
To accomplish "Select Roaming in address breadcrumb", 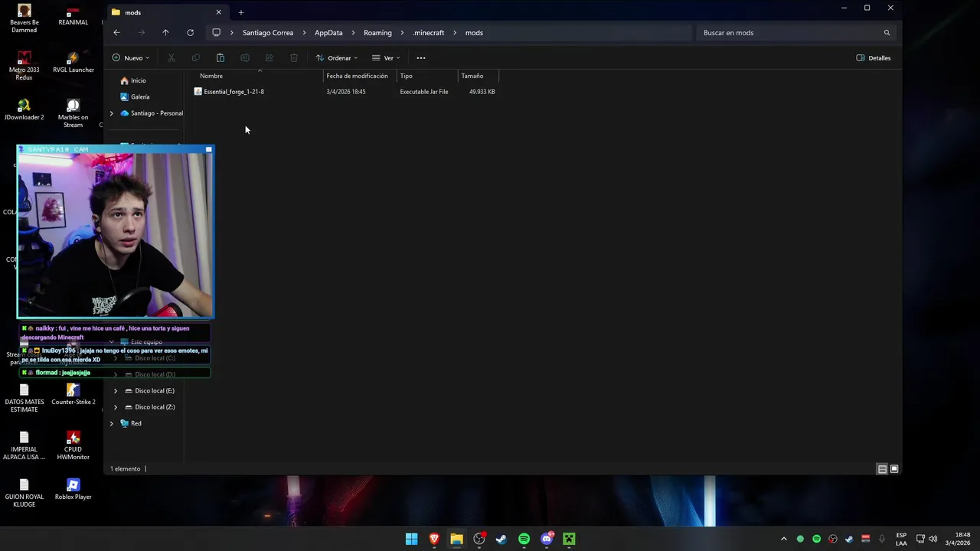I will (377, 33).
